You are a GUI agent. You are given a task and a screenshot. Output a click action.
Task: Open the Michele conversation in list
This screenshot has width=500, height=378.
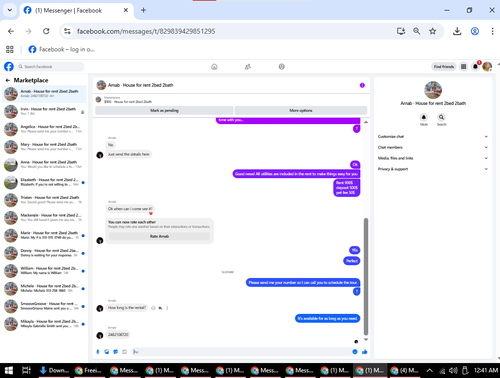[44, 288]
